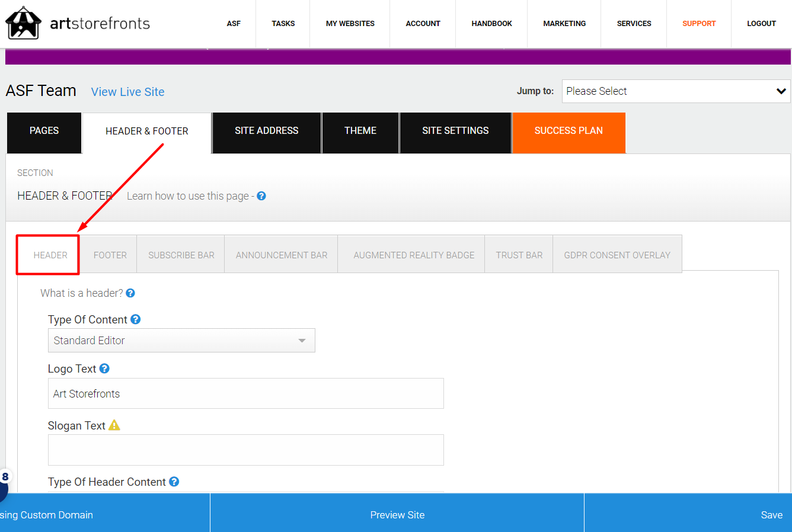Viewport: 792px width, 532px height.
Task: Click into the Logo Text input field
Action: point(246,393)
